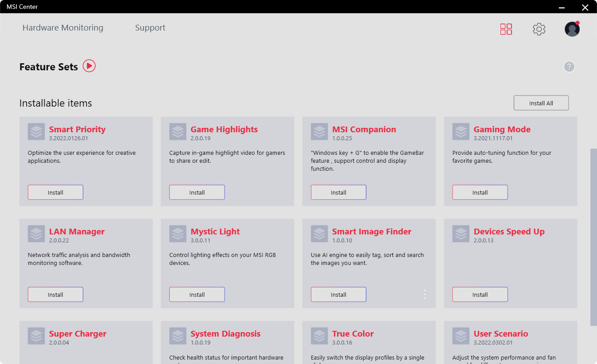The image size is (597, 364).
Task: Click the Mystic Light layers icon
Action: [x=178, y=234]
